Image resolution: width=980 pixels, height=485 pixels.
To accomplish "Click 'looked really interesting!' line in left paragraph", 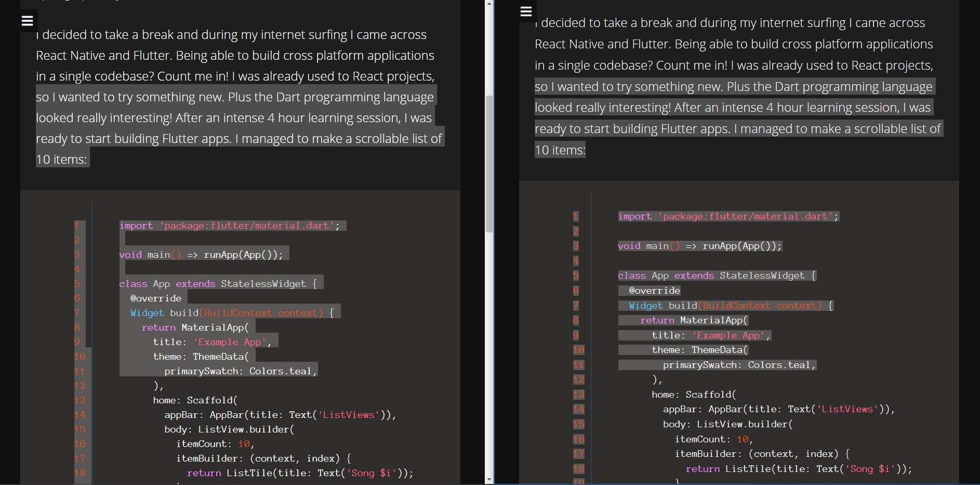I will [234, 118].
